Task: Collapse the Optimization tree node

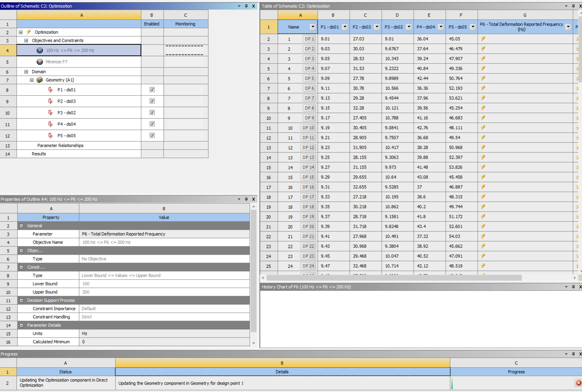Action: coord(21,32)
